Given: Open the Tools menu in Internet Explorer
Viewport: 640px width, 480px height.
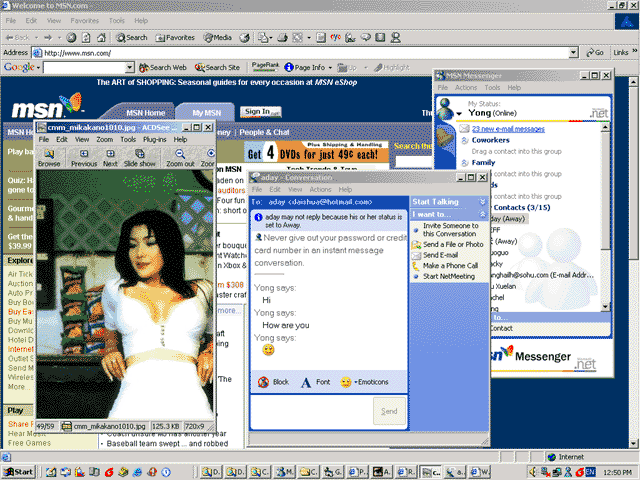Looking at the screenshot, I should [x=117, y=21].
